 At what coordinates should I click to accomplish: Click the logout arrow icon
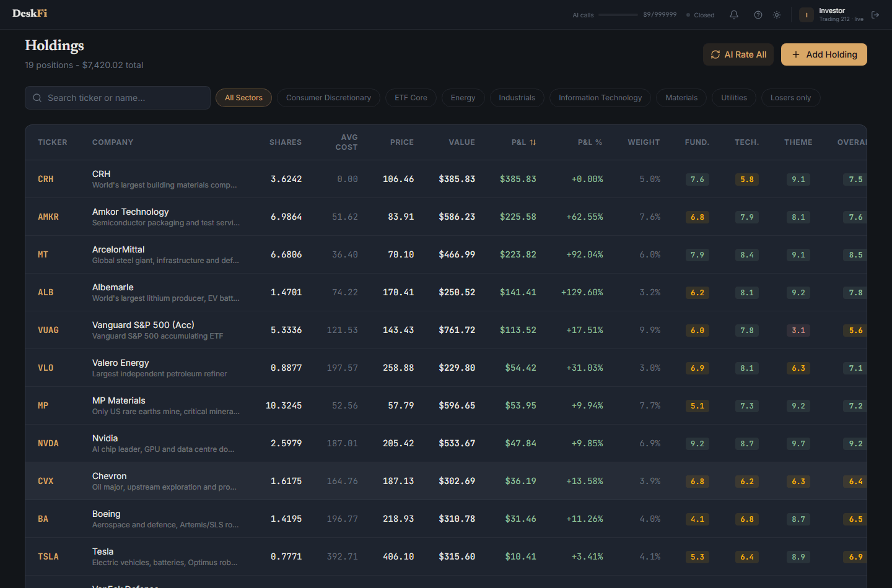[875, 15]
